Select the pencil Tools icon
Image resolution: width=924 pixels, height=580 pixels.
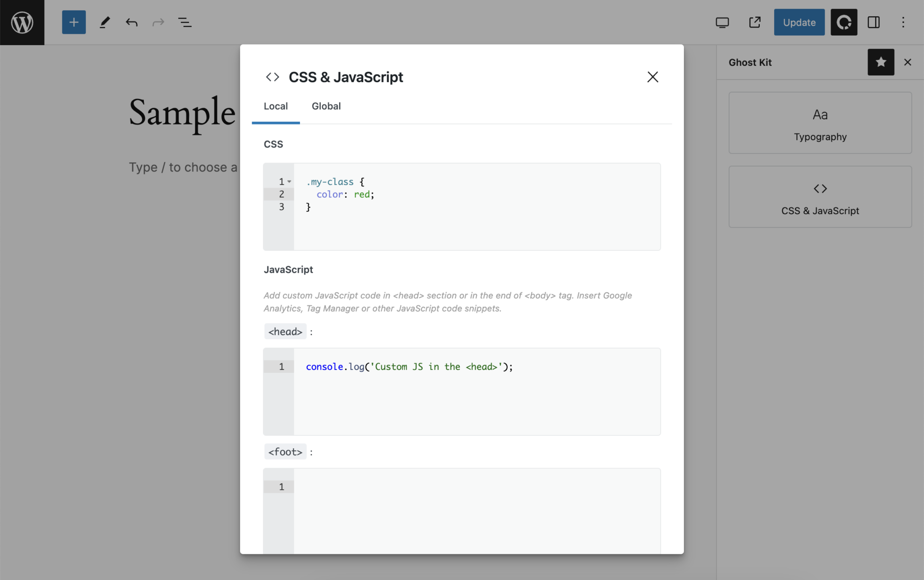pos(105,22)
